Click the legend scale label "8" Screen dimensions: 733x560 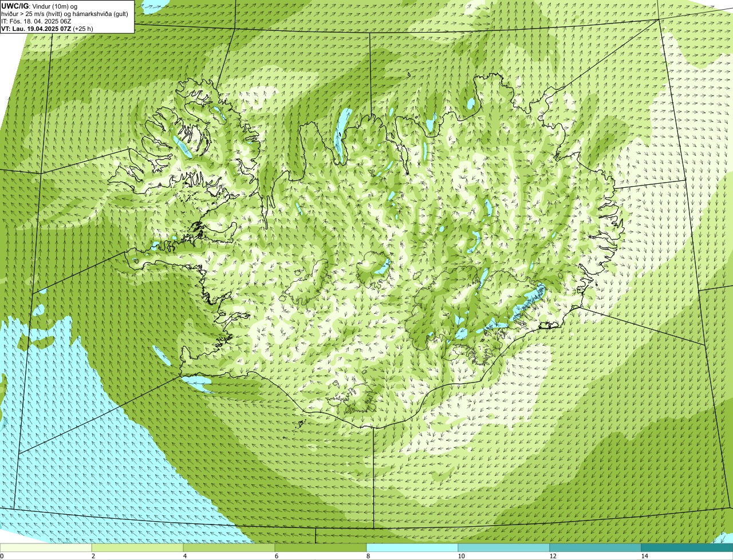pos(368,556)
